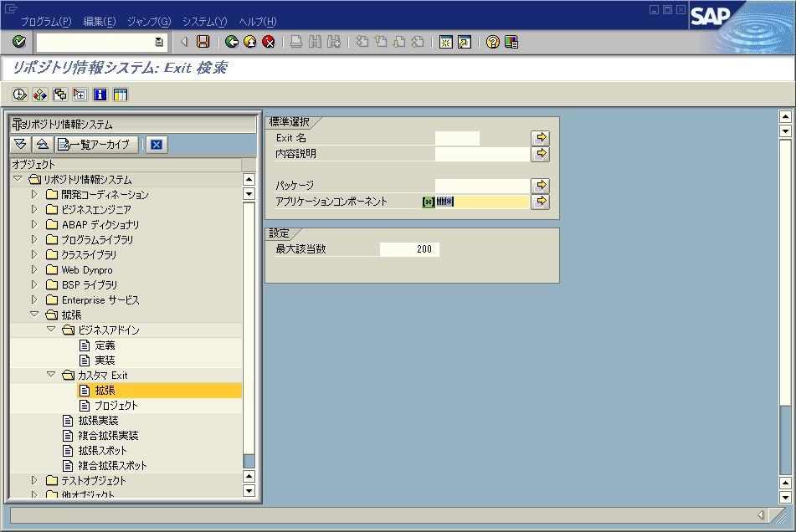Open Help via yellow question mark icon
Viewport: 796px width, 532px height.
point(492,42)
